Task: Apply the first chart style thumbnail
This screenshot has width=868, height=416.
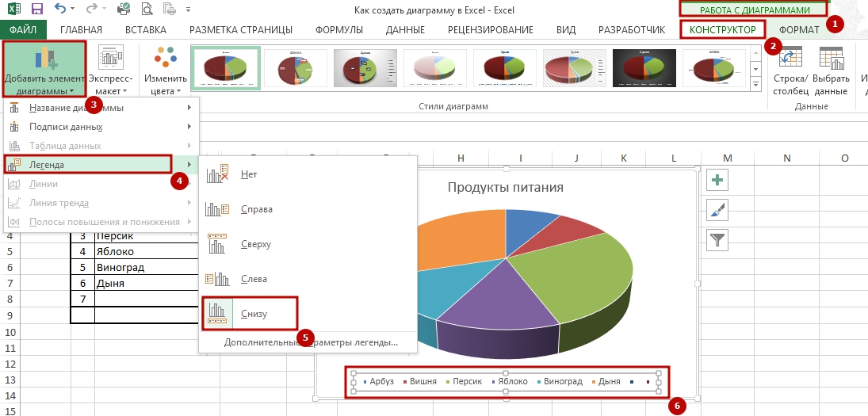Action: pos(225,67)
